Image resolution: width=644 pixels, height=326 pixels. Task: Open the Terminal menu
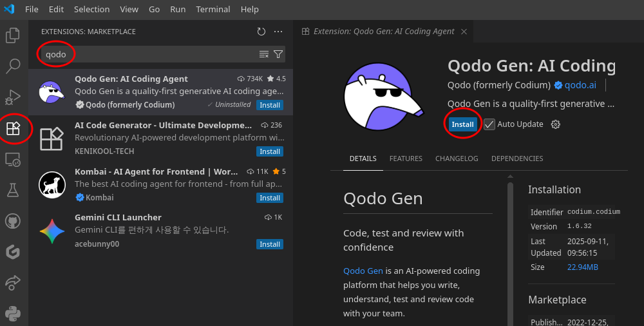tap(213, 9)
